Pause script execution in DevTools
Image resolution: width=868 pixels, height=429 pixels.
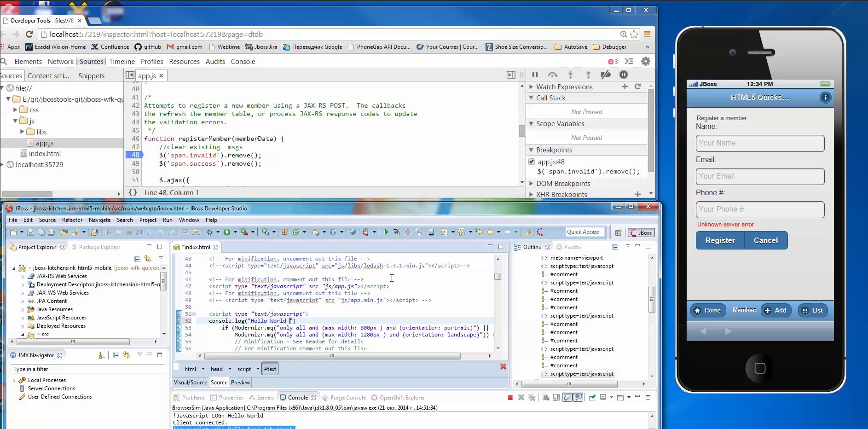tap(535, 75)
